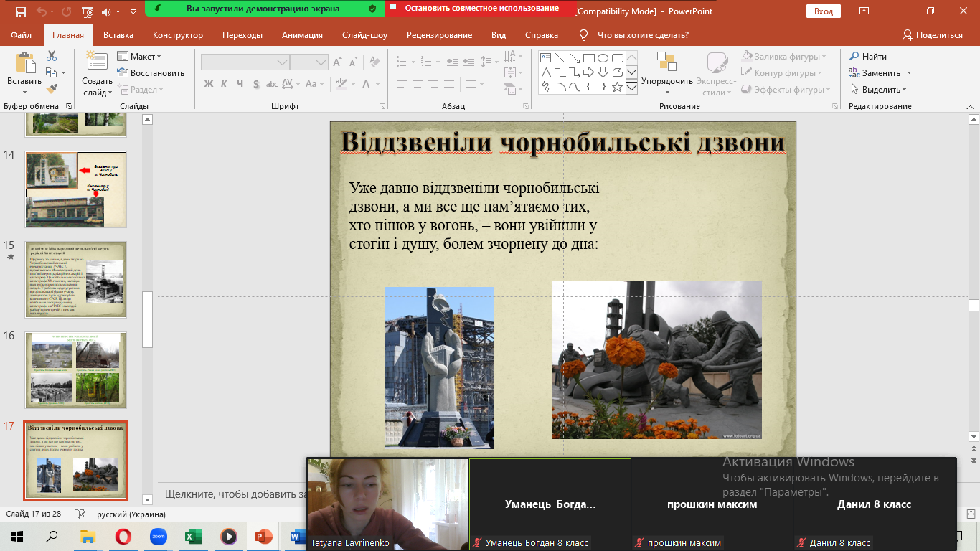Click Остановить совместное использование to stop sharing

(481, 9)
